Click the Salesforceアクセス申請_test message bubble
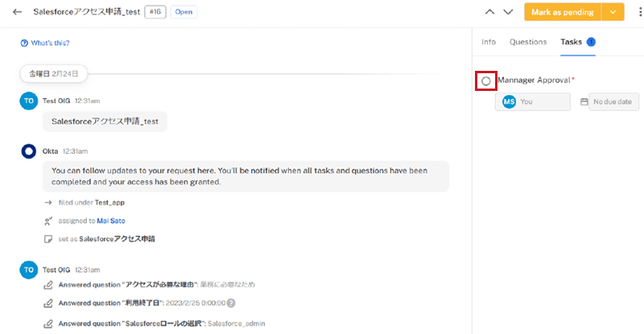The width and height of the screenshot is (644, 334). coord(105,122)
